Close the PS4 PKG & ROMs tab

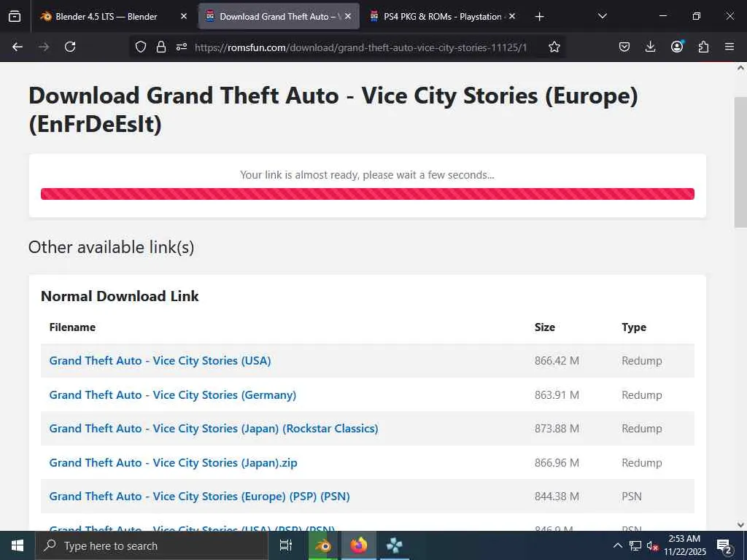click(x=512, y=16)
